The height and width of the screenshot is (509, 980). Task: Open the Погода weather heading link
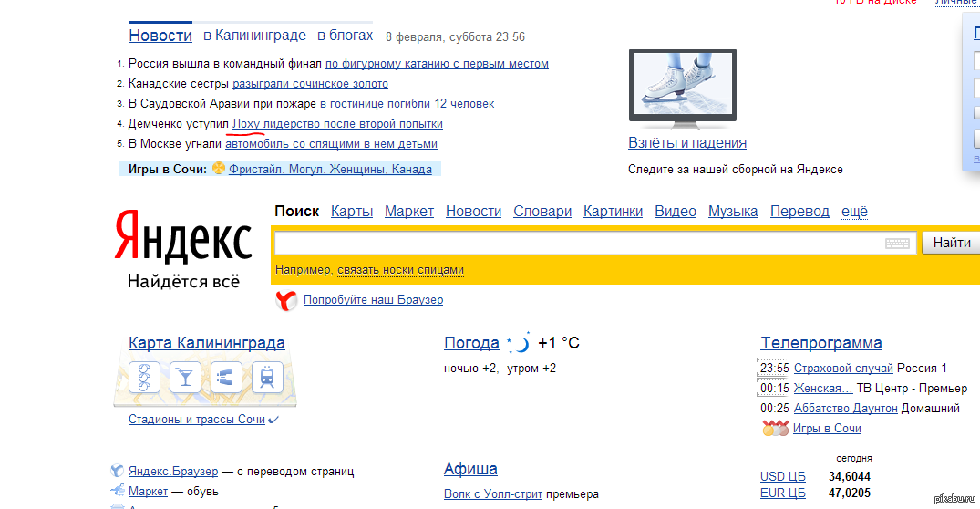pos(472,343)
